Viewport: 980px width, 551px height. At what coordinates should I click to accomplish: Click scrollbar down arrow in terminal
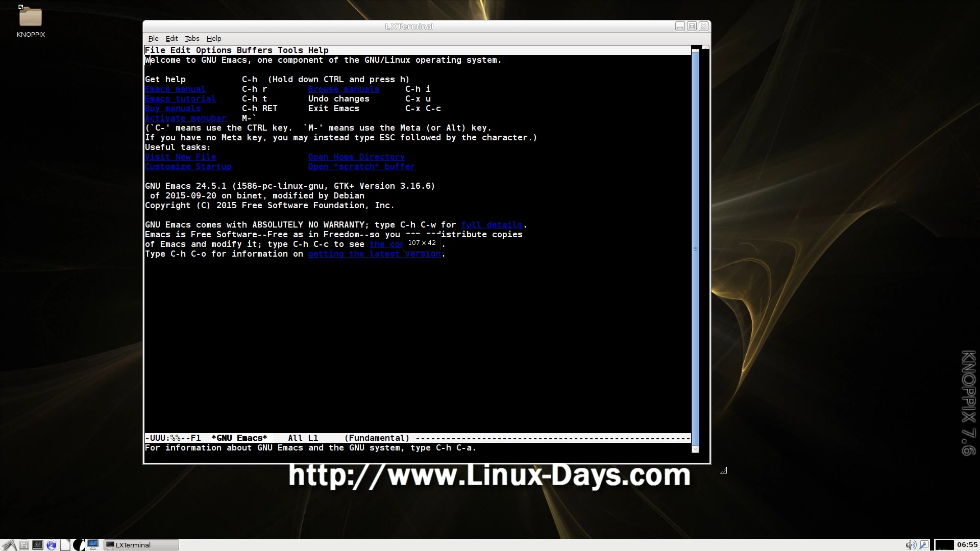695,449
